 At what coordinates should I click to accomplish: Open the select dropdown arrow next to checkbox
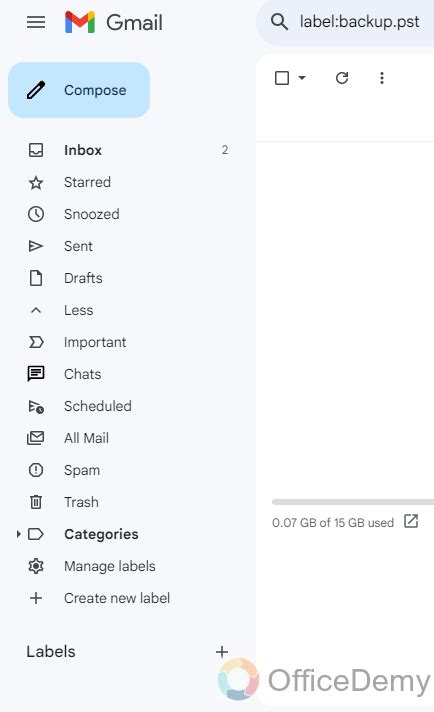point(302,78)
